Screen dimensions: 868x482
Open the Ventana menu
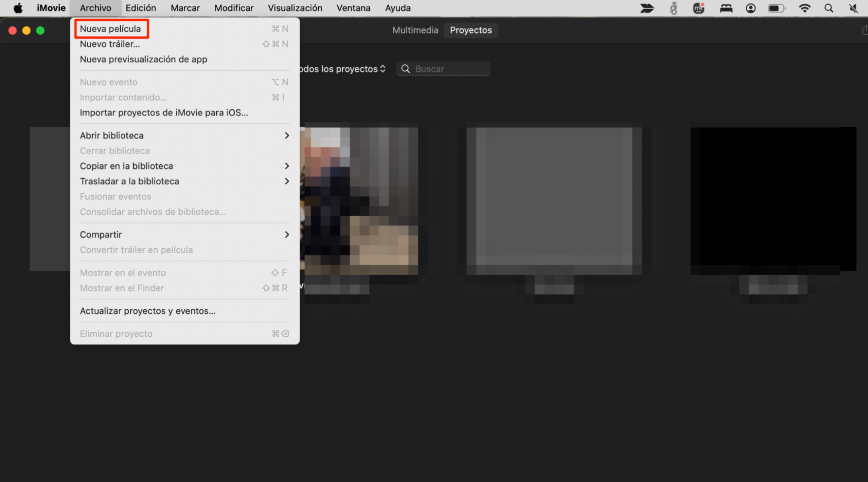(353, 8)
